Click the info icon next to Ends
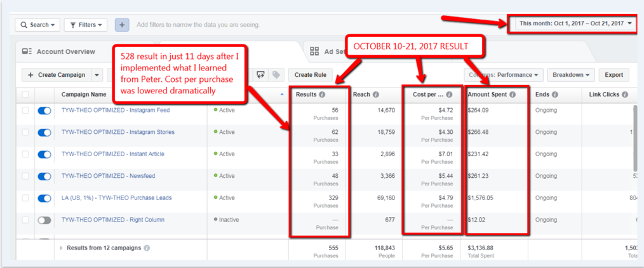The height and width of the screenshot is (268, 644). click(x=554, y=95)
